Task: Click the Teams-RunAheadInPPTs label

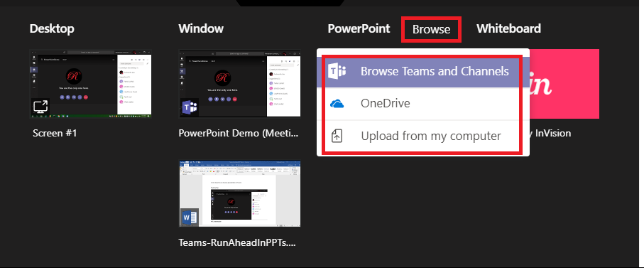Action: pyautogui.click(x=237, y=242)
